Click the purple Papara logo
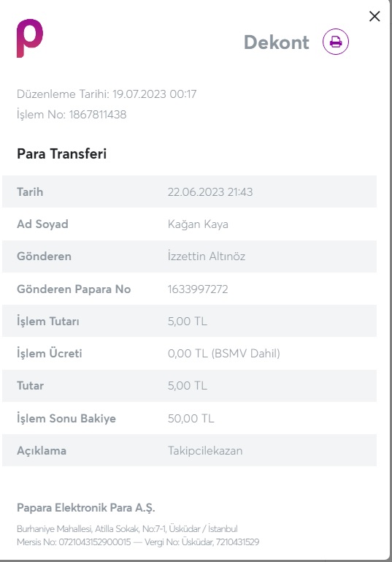This screenshot has height=562, width=392. [x=30, y=38]
